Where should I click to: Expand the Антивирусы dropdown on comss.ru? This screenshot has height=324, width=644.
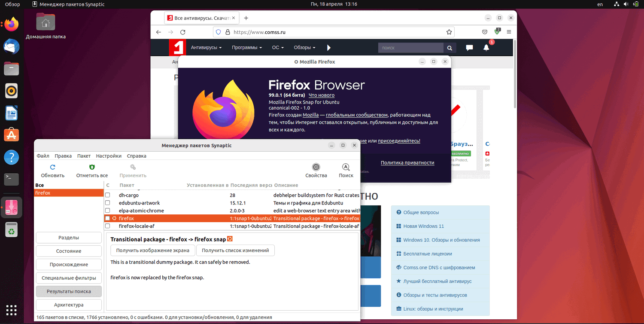pyautogui.click(x=206, y=48)
